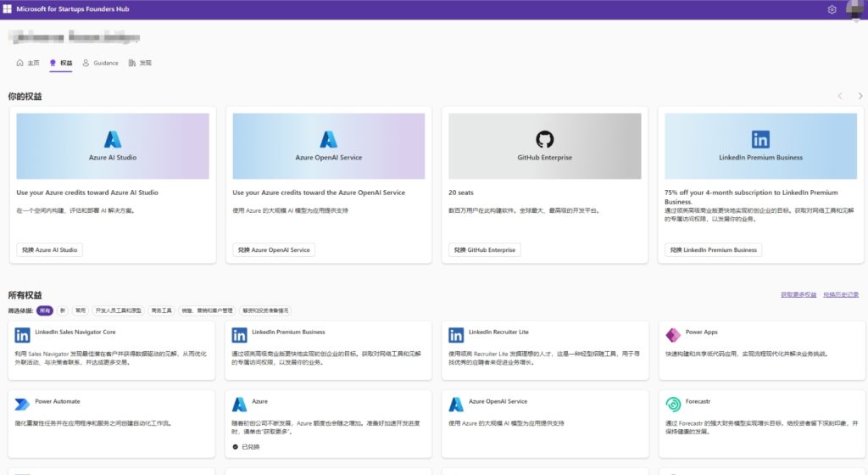Click the 已兑换 checkmark on the Azure card
The image size is (868, 475).
(x=236, y=447)
